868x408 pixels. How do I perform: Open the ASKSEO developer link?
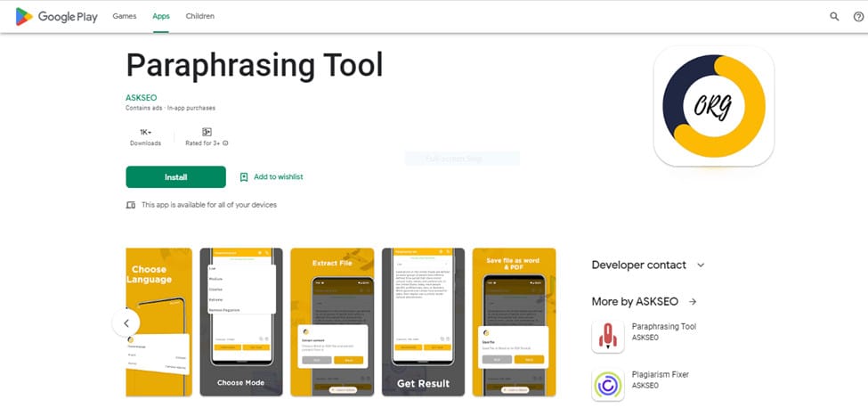click(142, 98)
